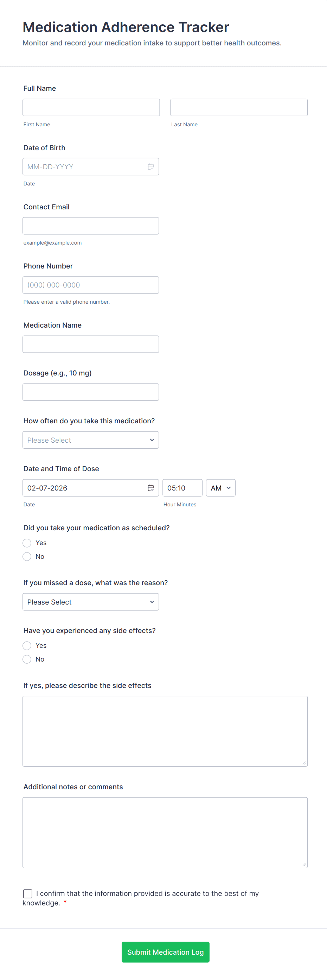Click the Additional notes text area
327x980 pixels.
coord(165,833)
